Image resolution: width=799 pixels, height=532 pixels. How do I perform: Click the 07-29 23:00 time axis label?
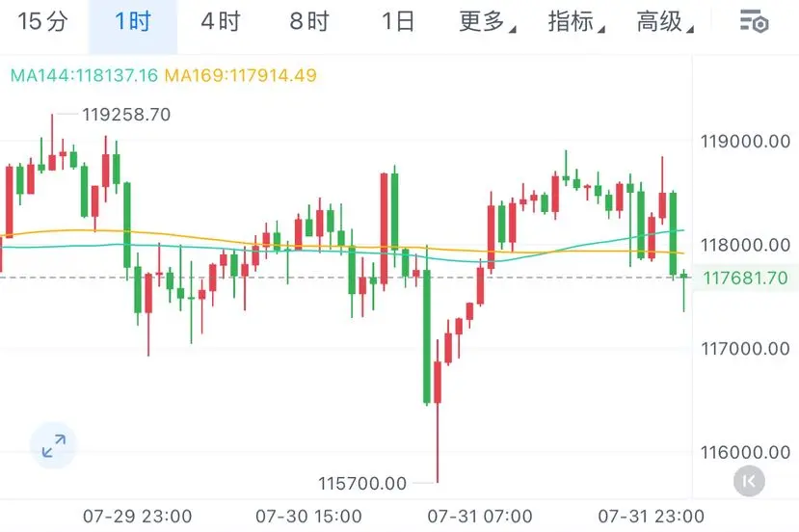pos(138,517)
